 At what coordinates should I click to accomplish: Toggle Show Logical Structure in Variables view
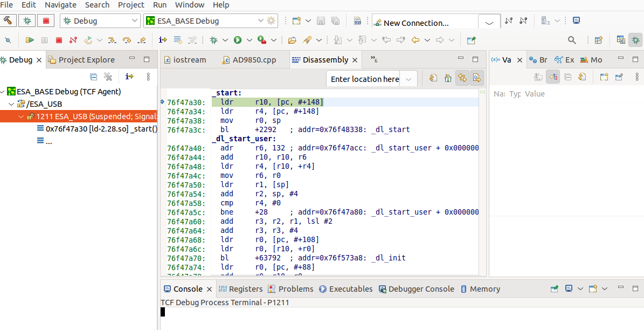(x=552, y=77)
